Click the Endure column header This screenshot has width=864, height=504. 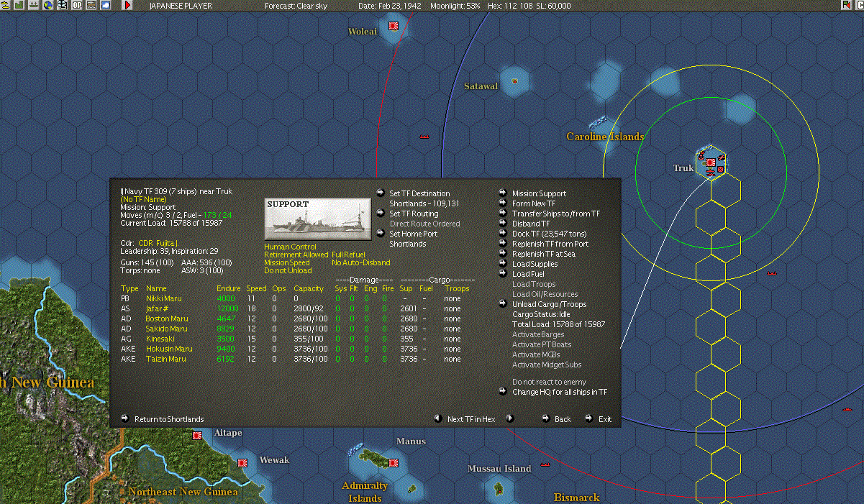coord(229,288)
